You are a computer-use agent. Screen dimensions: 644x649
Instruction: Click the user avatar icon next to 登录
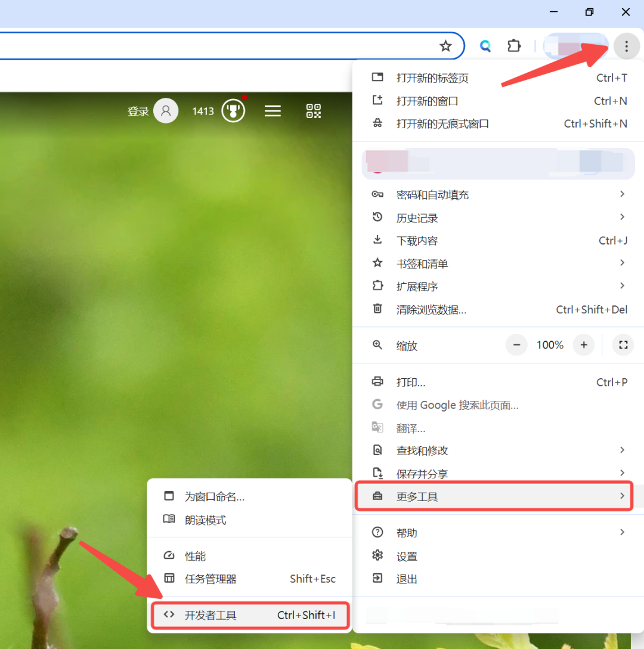pos(166,111)
